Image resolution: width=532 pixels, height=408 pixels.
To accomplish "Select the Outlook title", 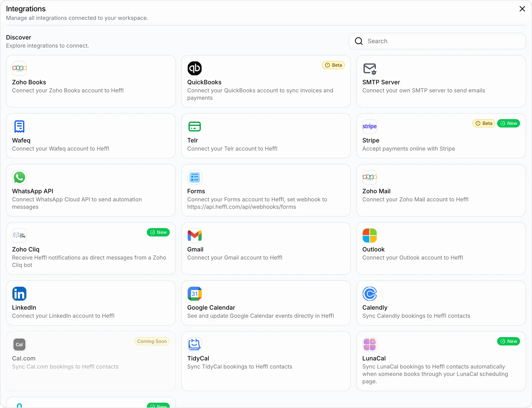I will [x=373, y=249].
